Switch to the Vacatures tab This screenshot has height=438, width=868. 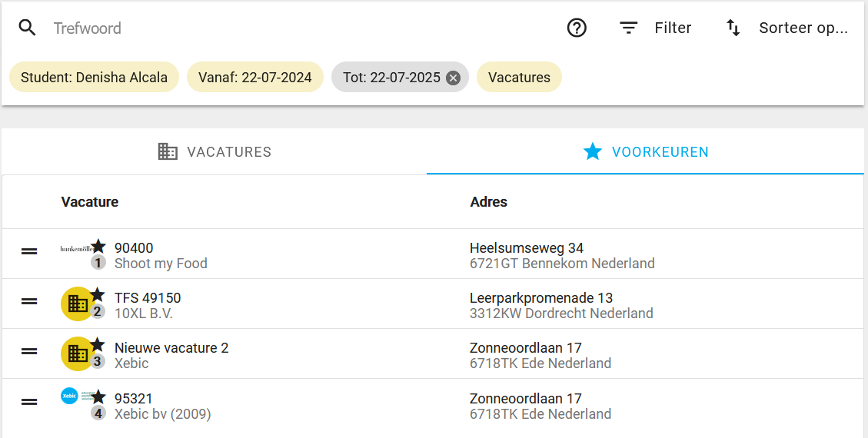click(x=215, y=152)
